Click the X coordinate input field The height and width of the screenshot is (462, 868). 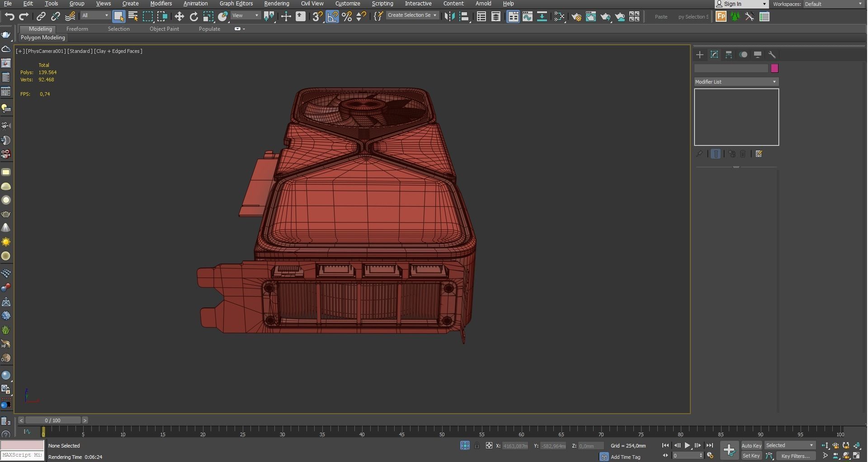coord(515,446)
